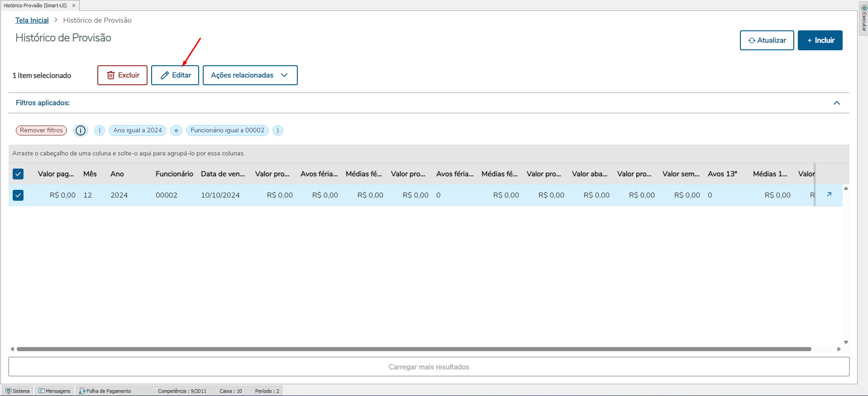Sort by the Funcionário column header
868x396 pixels.
pos(174,174)
